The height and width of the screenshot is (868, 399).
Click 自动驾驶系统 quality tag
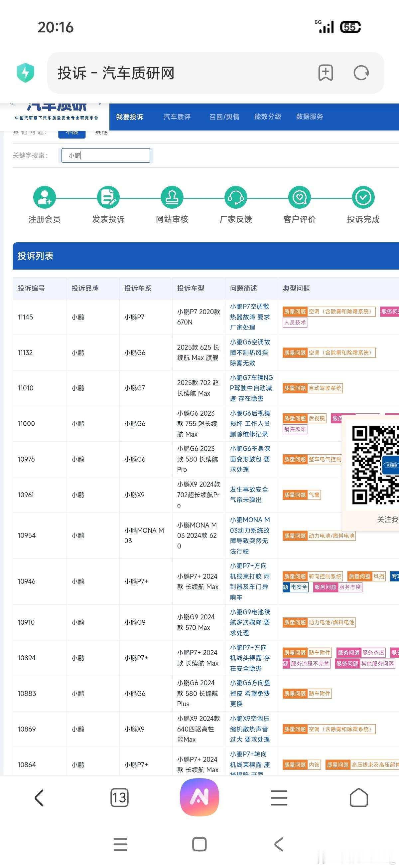[325, 388]
